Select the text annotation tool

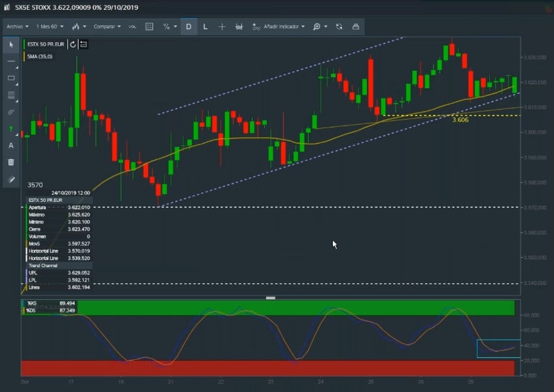click(11, 146)
